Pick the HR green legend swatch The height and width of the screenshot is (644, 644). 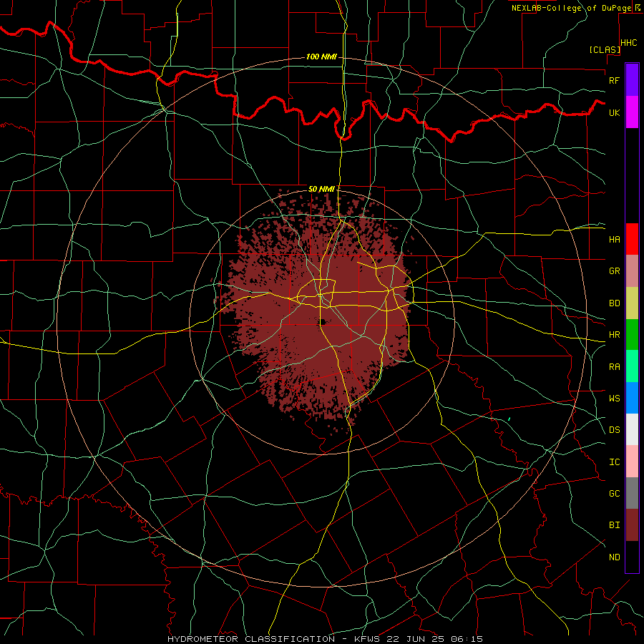pyautogui.click(x=632, y=335)
